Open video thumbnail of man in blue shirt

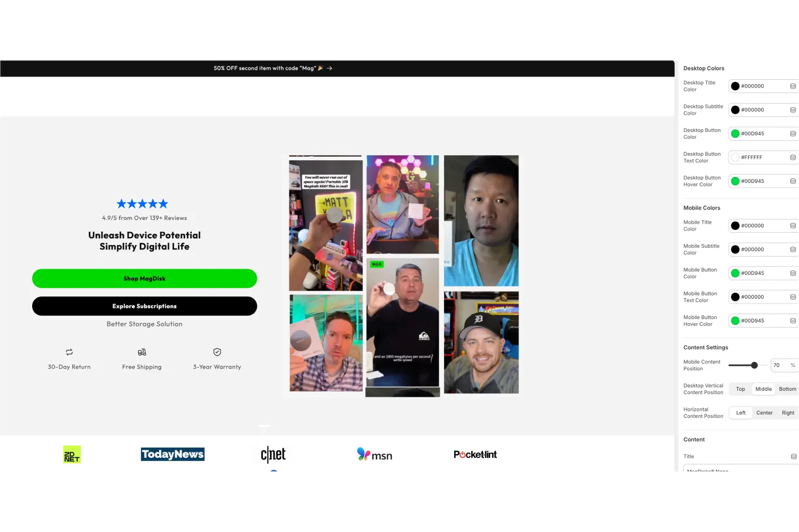point(481,221)
